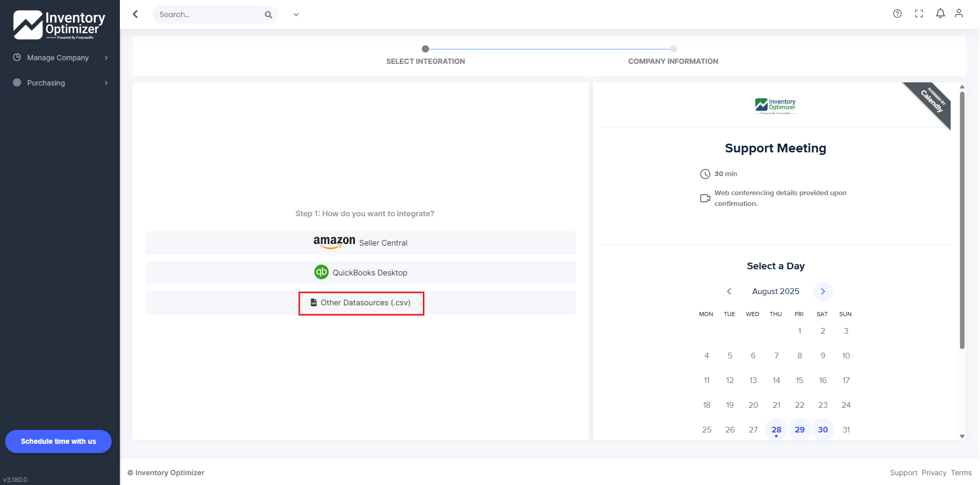Choose QuickBooks Desktop integration
Image resolution: width=980 pixels, height=485 pixels.
click(361, 273)
